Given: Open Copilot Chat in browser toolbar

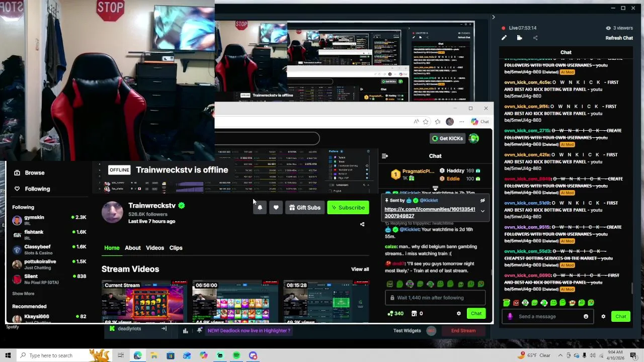Looking at the screenshot, I should (480, 121).
